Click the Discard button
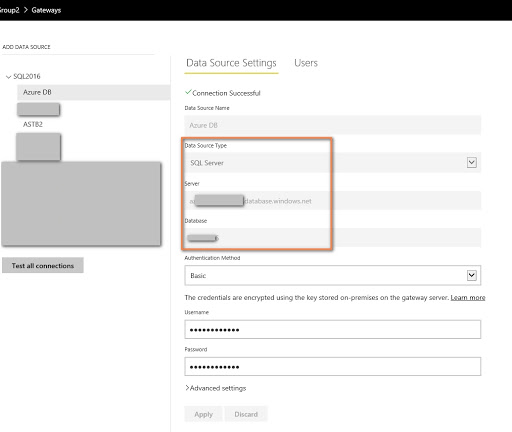 [246, 414]
